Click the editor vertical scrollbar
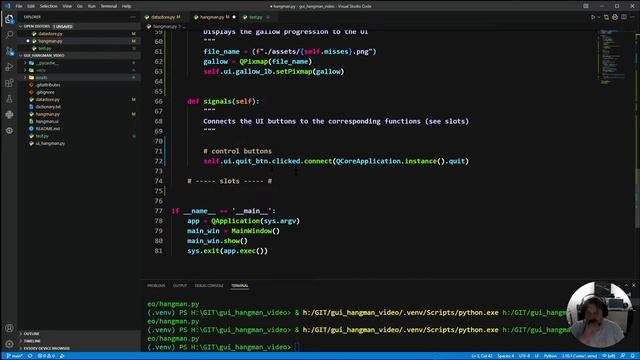The height and width of the screenshot is (360, 640). click(637, 198)
